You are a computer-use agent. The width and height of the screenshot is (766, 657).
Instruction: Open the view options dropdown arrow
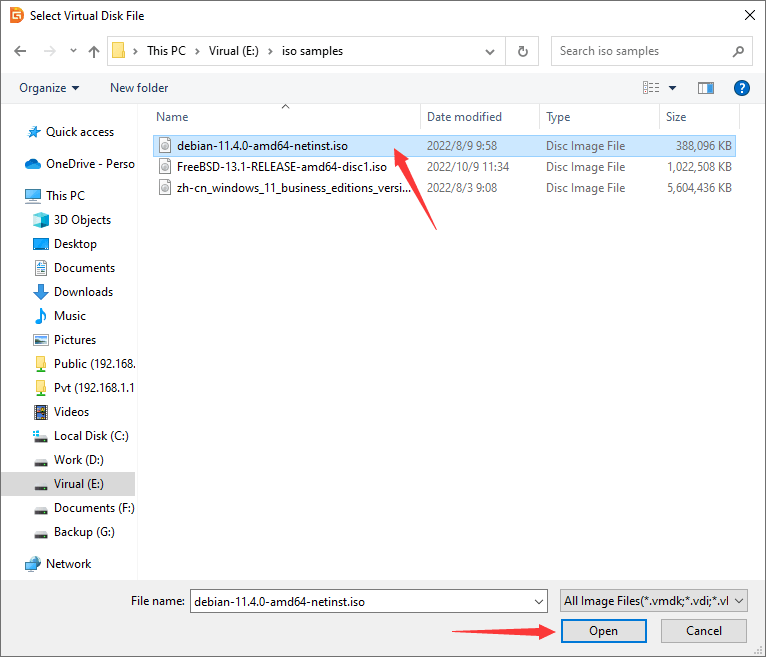coord(672,88)
